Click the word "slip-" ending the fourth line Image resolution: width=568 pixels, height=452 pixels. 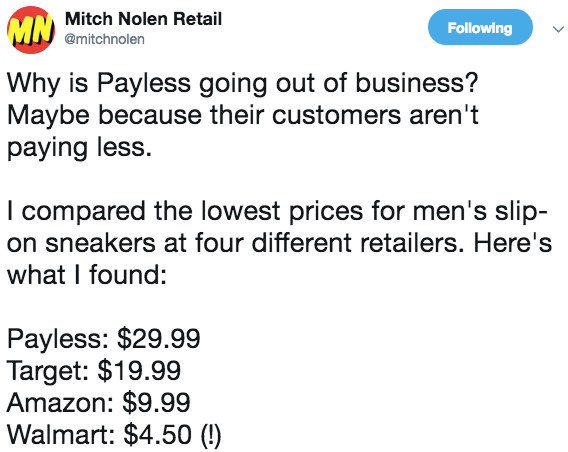[x=522, y=211]
